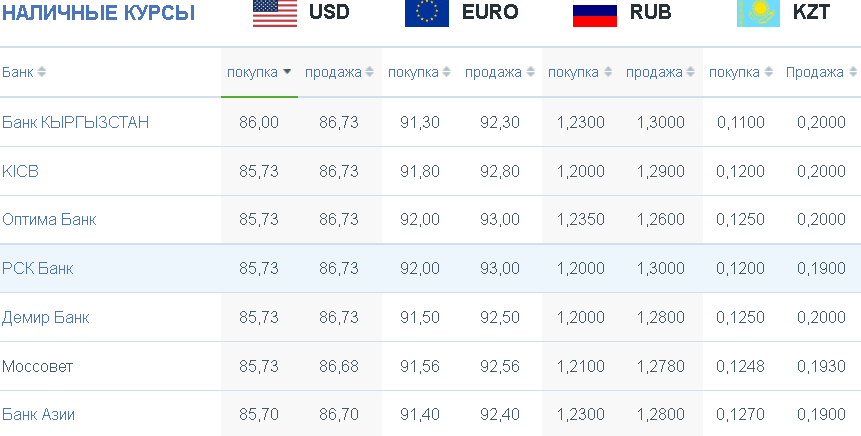Click the European Union flag icon
The image size is (861, 436).
(427, 13)
